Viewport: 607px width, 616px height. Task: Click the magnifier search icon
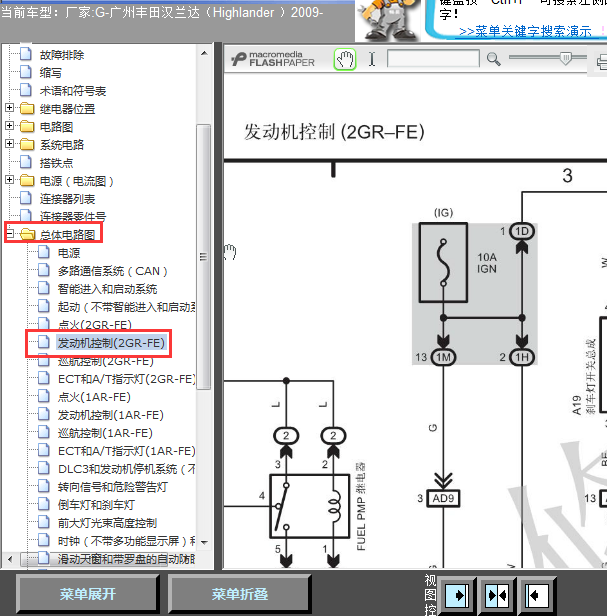pyautogui.click(x=493, y=59)
